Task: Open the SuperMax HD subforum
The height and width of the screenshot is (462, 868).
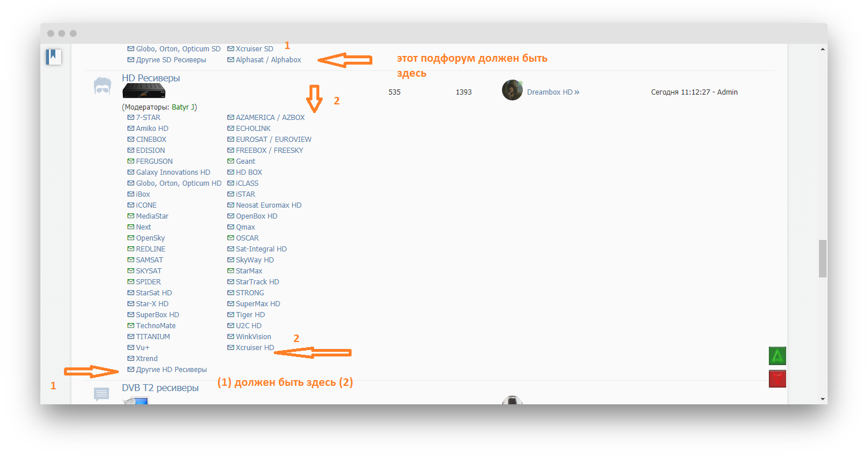Action: coord(258,304)
